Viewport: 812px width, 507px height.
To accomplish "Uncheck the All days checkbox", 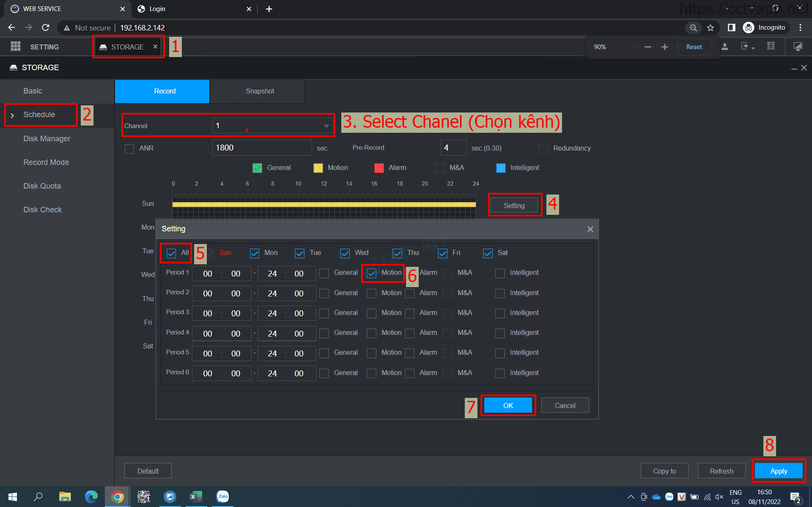I will 171,253.
